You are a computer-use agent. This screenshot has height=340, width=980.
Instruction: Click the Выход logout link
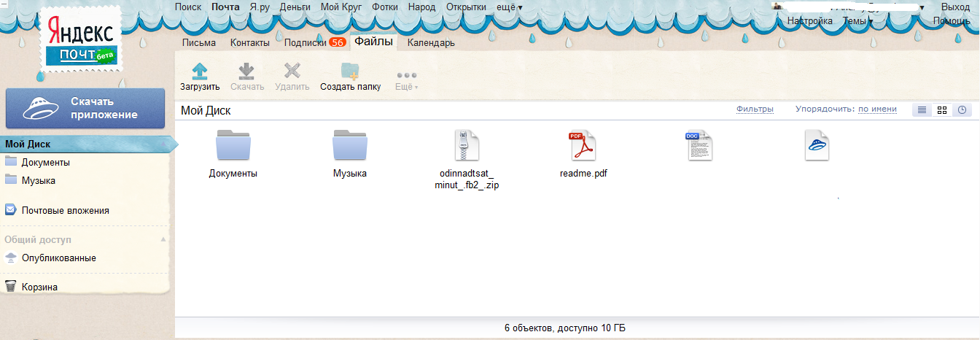(x=956, y=7)
